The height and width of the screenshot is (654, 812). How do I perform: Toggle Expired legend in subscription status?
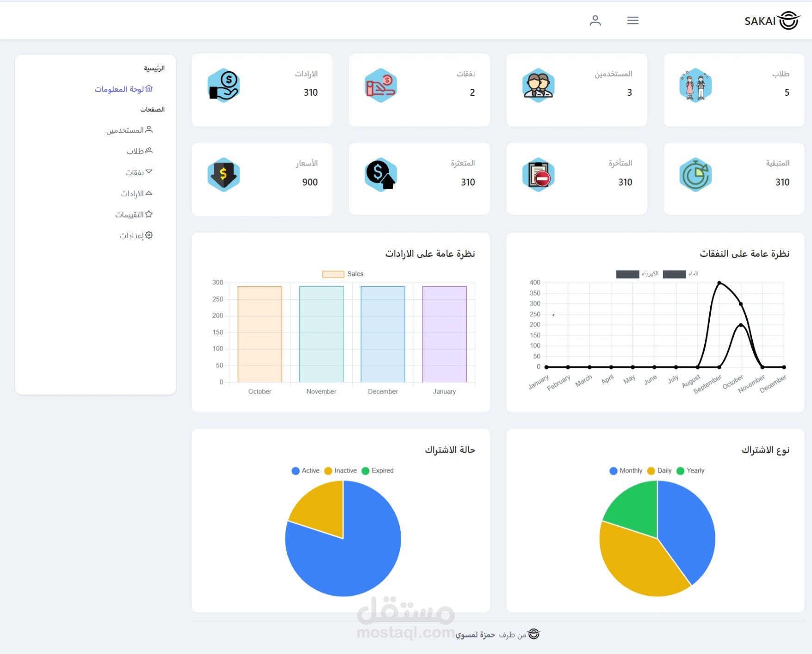378,470
